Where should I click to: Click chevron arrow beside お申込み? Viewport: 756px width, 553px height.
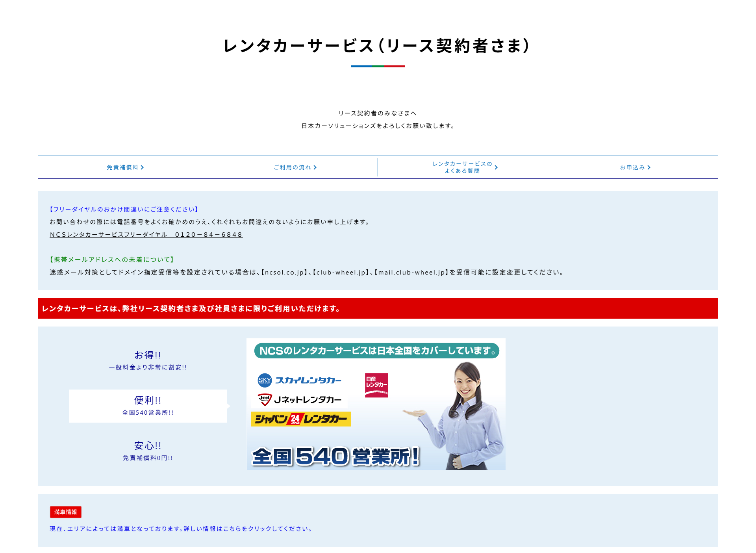click(649, 167)
